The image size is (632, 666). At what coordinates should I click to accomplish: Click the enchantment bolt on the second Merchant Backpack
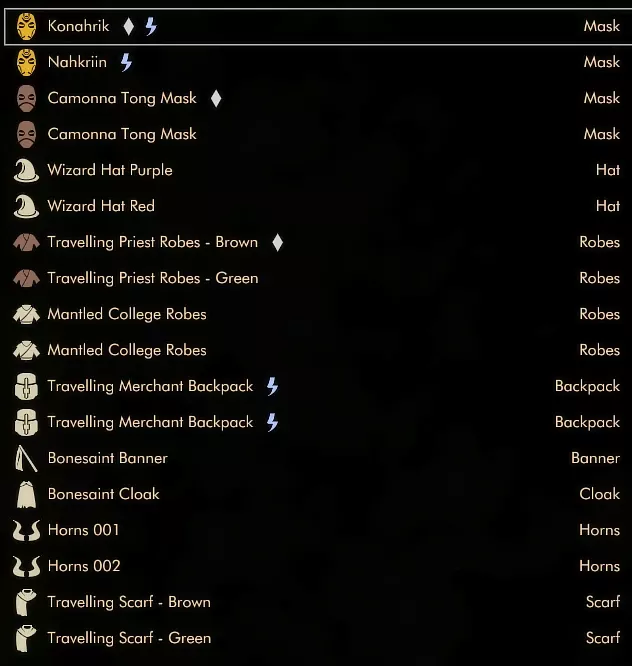coord(272,422)
